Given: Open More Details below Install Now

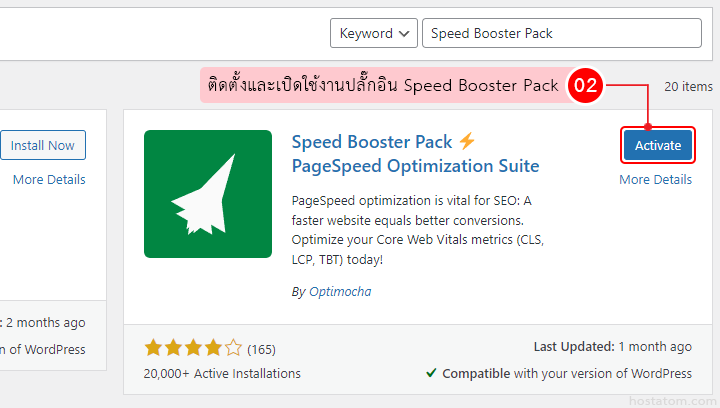Looking at the screenshot, I should pos(49,180).
